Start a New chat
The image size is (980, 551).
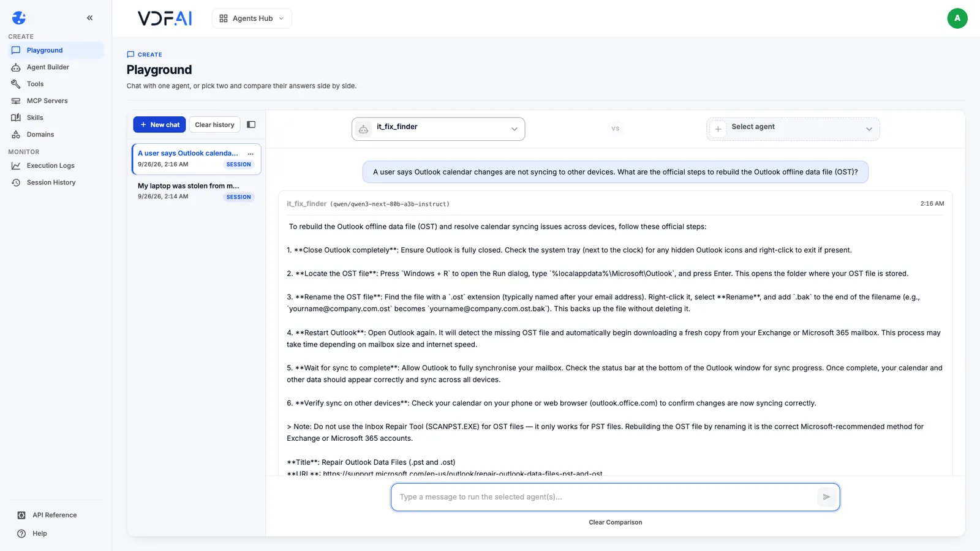160,125
